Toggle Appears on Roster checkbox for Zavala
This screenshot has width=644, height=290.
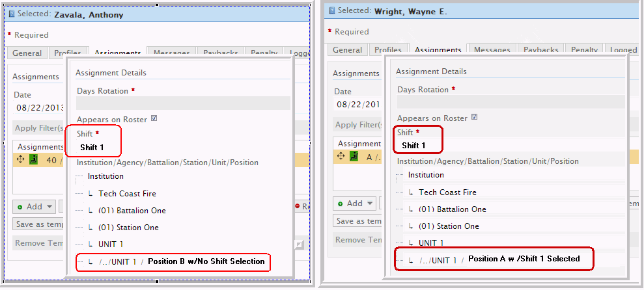pyautogui.click(x=154, y=119)
